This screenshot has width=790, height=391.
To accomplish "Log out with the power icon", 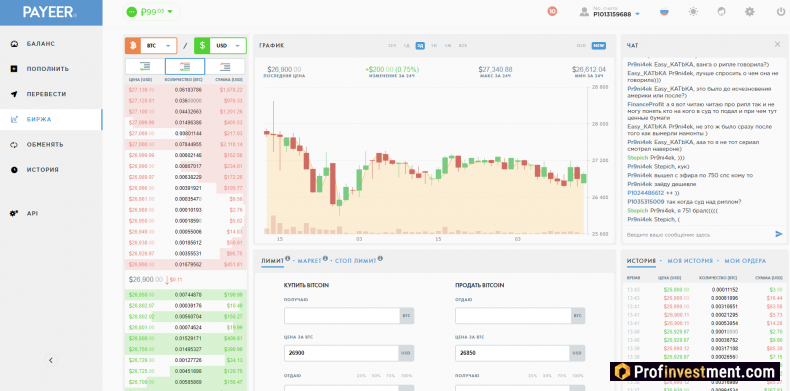I will tap(780, 12).
